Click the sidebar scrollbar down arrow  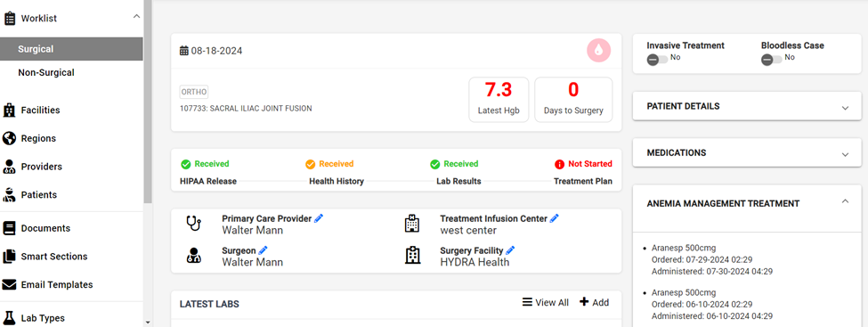tap(147, 322)
